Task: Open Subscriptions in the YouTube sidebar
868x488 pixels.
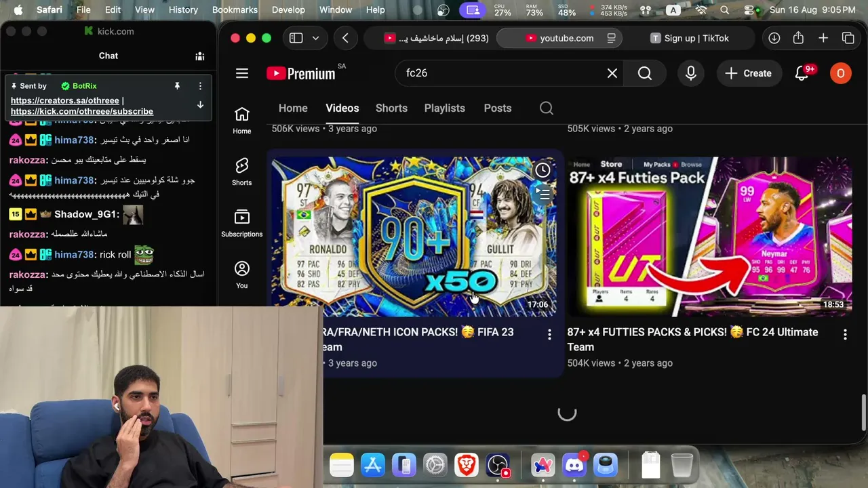Action: pyautogui.click(x=242, y=224)
